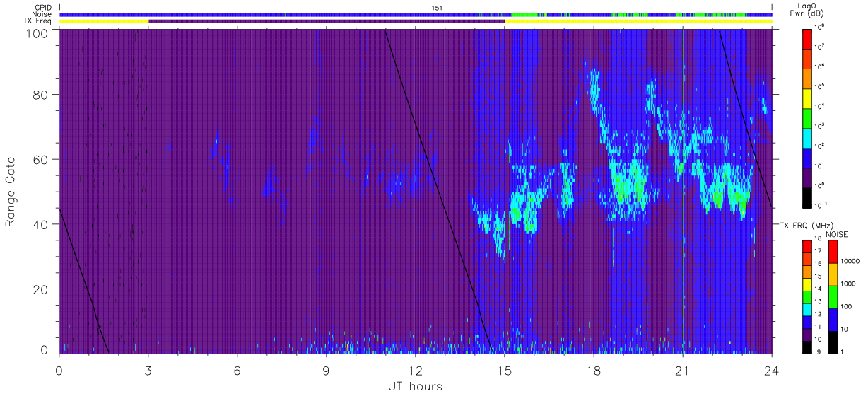The height and width of the screenshot is (401, 868).
Task: Click the blue swatch in the NOISE colorbar
Action: pyautogui.click(x=833, y=320)
